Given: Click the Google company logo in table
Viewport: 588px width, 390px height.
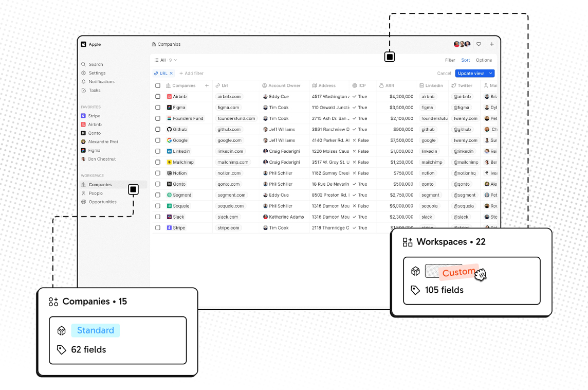Looking at the screenshot, I should pos(169,140).
